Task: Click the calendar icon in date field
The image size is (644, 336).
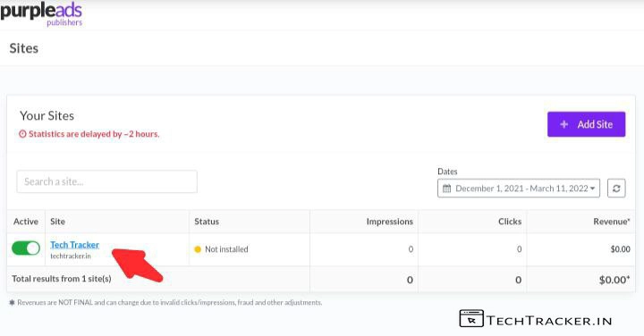Action: [x=447, y=189]
